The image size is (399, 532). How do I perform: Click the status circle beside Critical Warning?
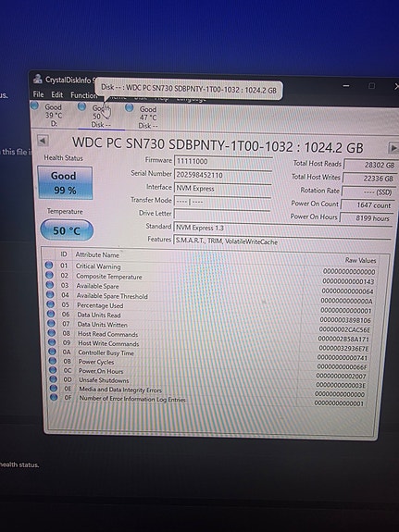pyautogui.click(x=49, y=265)
